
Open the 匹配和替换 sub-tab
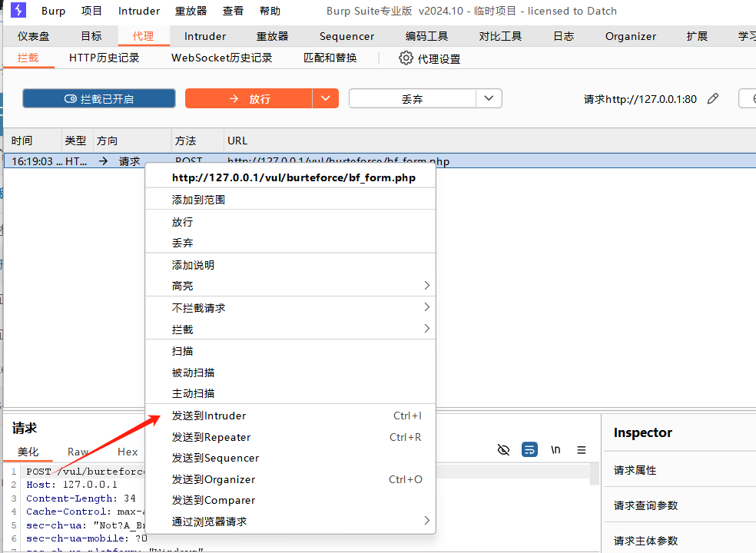330,58
